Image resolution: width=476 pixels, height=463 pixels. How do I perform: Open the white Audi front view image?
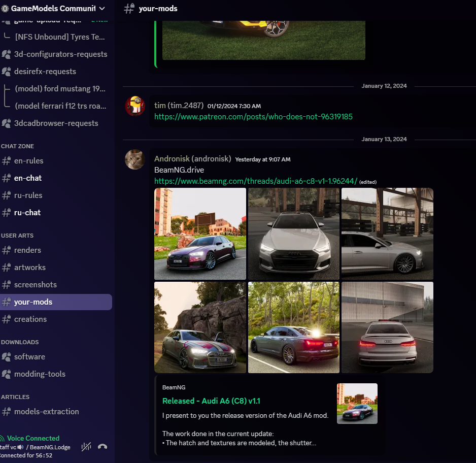click(293, 234)
